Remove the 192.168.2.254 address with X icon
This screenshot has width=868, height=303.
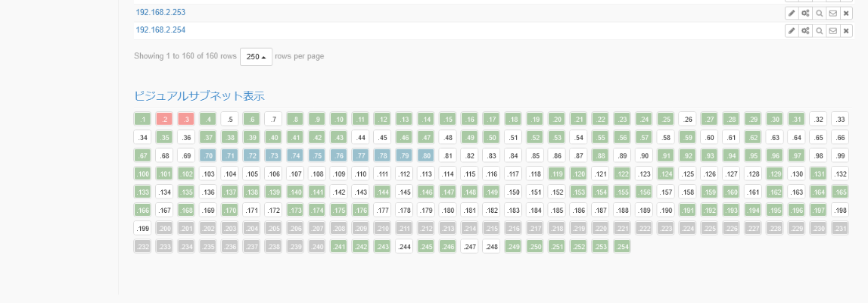pyautogui.click(x=846, y=30)
